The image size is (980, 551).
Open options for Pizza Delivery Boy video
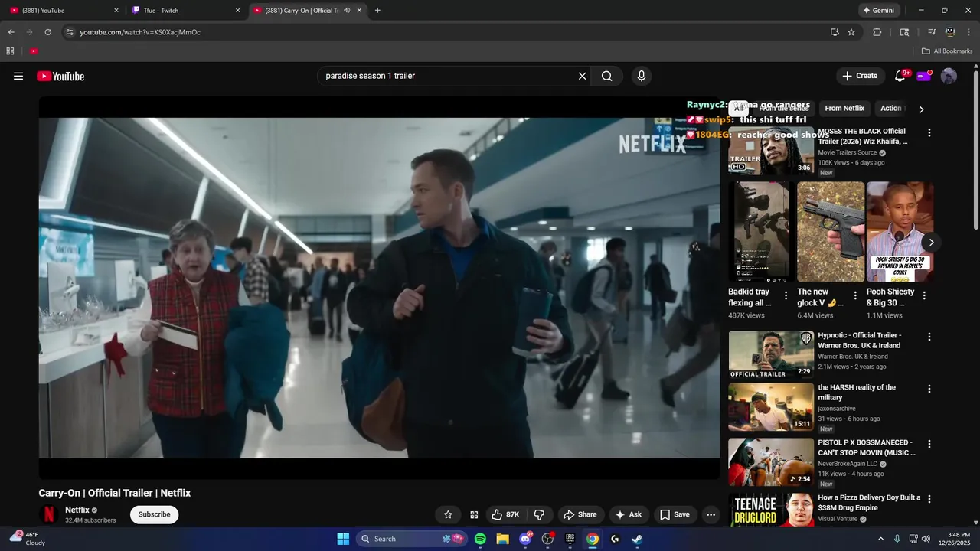pos(929,499)
